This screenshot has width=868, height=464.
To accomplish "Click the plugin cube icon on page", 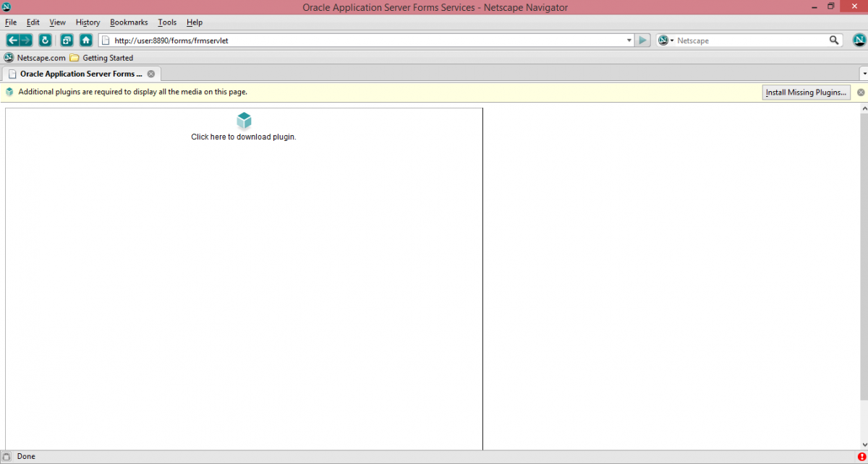I will 244,121.
